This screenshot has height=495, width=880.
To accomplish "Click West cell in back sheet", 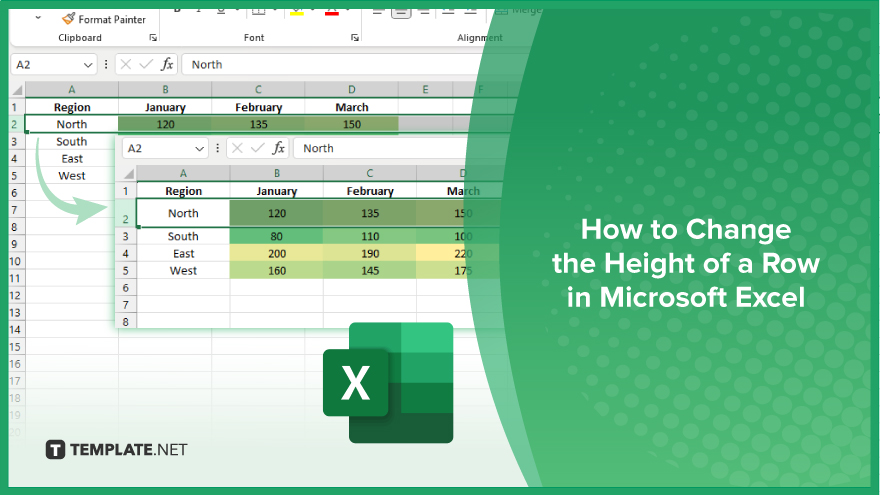I will [x=72, y=176].
